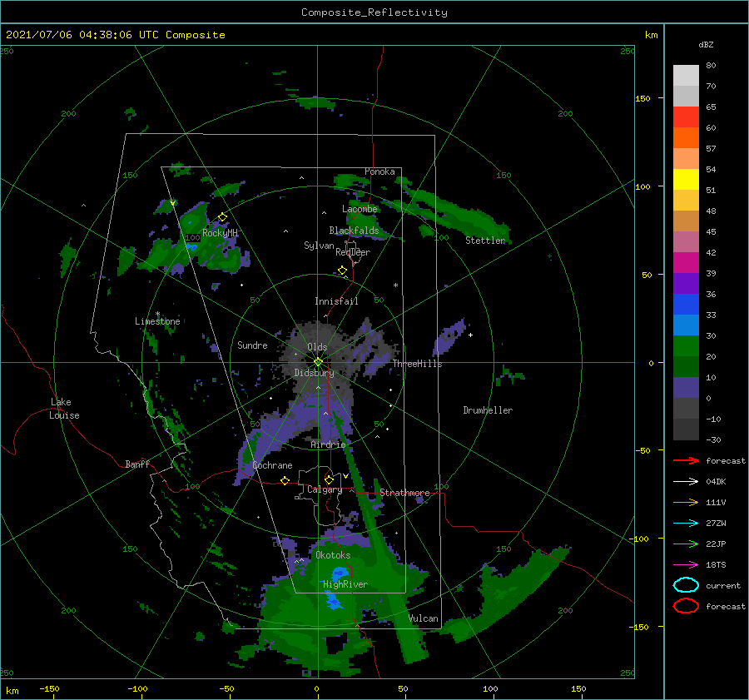This screenshot has width=749, height=700.
Task: Click the green 22JP arrow in legend
Action: pos(686,544)
